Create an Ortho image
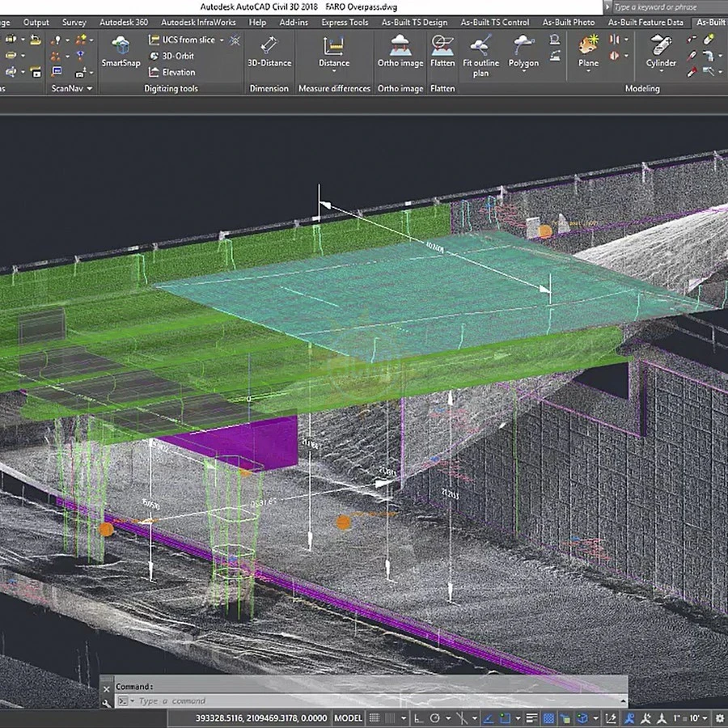 400,51
